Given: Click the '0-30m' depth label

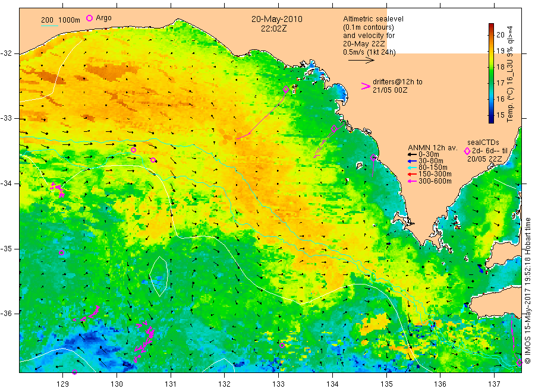Looking at the screenshot, I should pos(429,154).
